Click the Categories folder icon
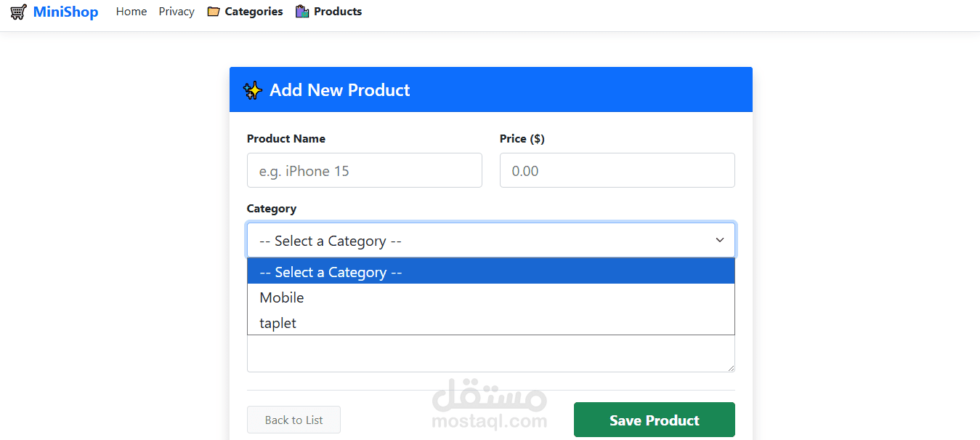Image resolution: width=980 pixels, height=440 pixels. (x=214, y=12)
